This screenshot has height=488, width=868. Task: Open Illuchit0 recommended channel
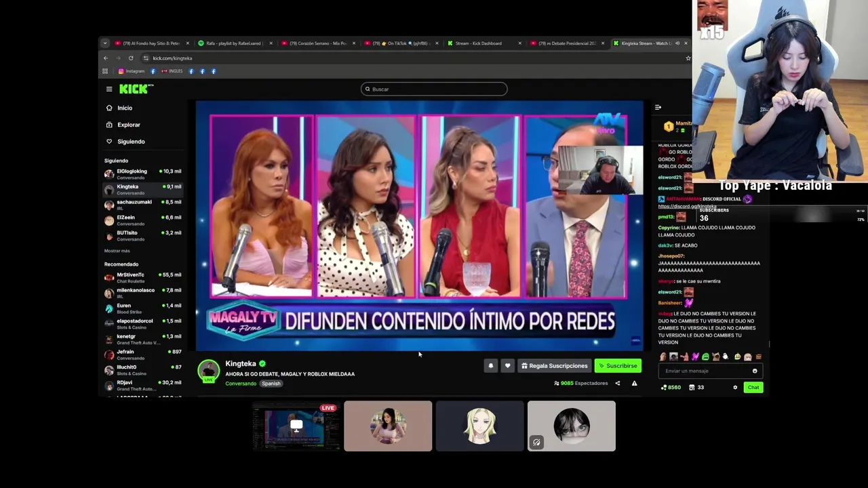pyautogui.click(x=142, y=370)
